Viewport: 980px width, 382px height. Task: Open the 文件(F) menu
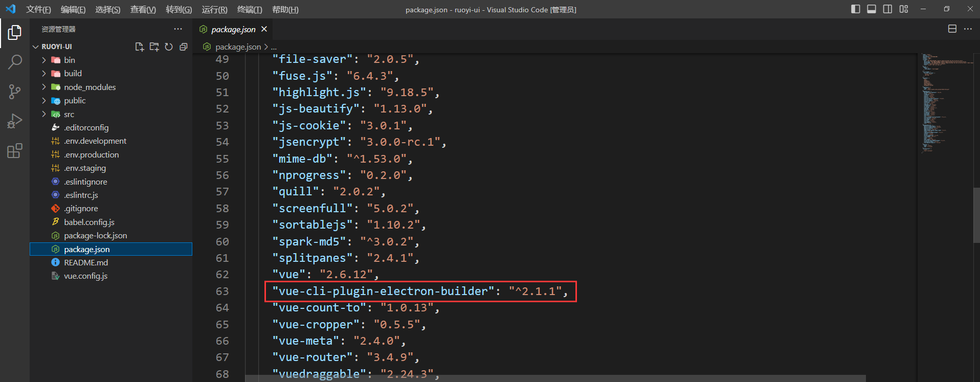click(x=38, y=10)
